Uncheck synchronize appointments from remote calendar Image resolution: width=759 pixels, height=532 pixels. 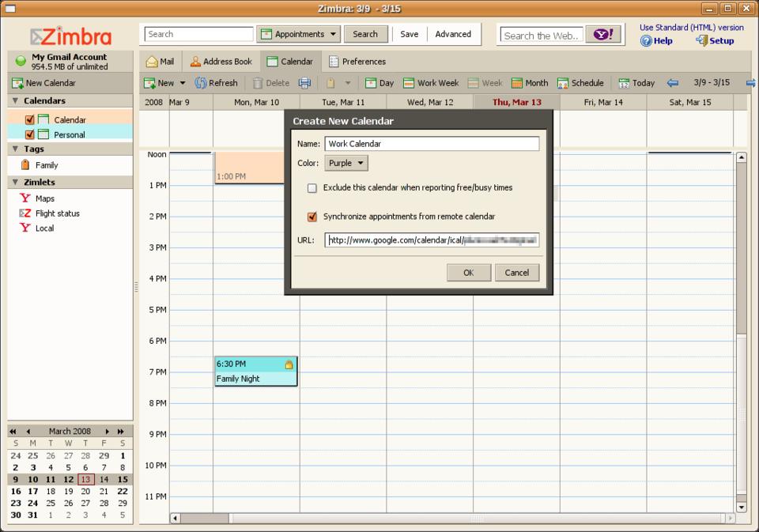(x=312, y=217)
